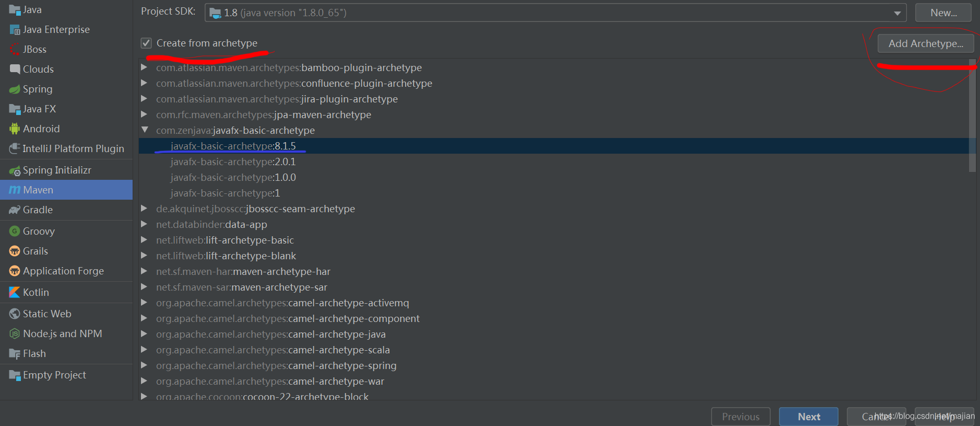Choose the Java Enterprise icon in sidebar
Image resolution: width=980 pixels, height=426 pixels.
point(15,30)
